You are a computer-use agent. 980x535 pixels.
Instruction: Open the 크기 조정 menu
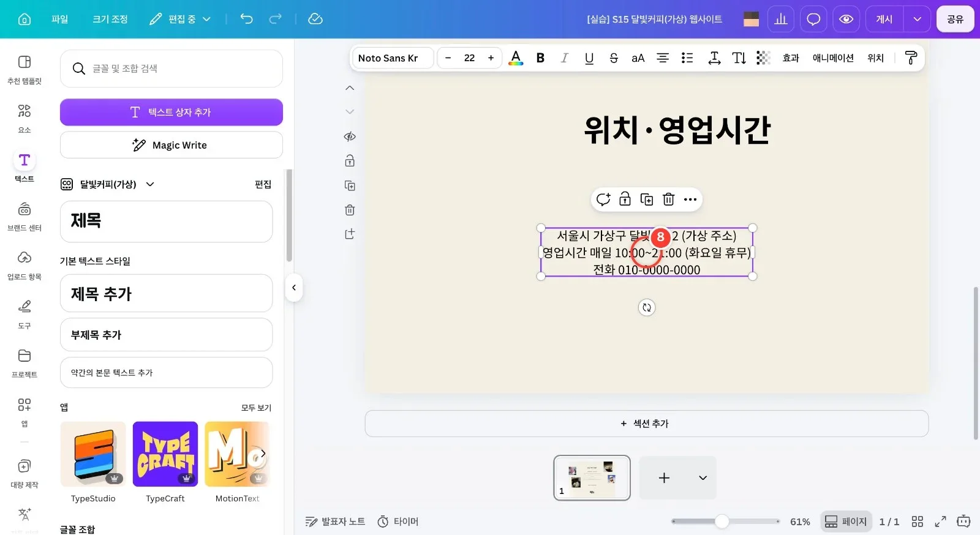pyautogui.click(x=110, y=19)
